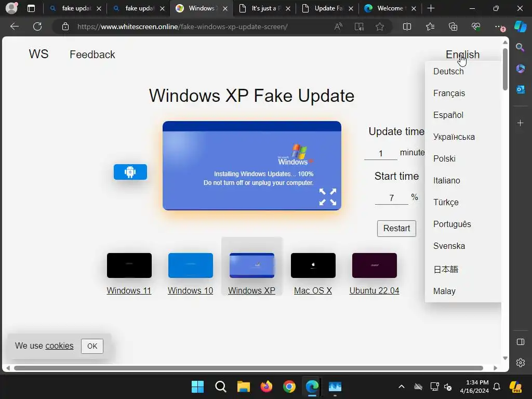Launch Firefox from the taskbar

267,387
